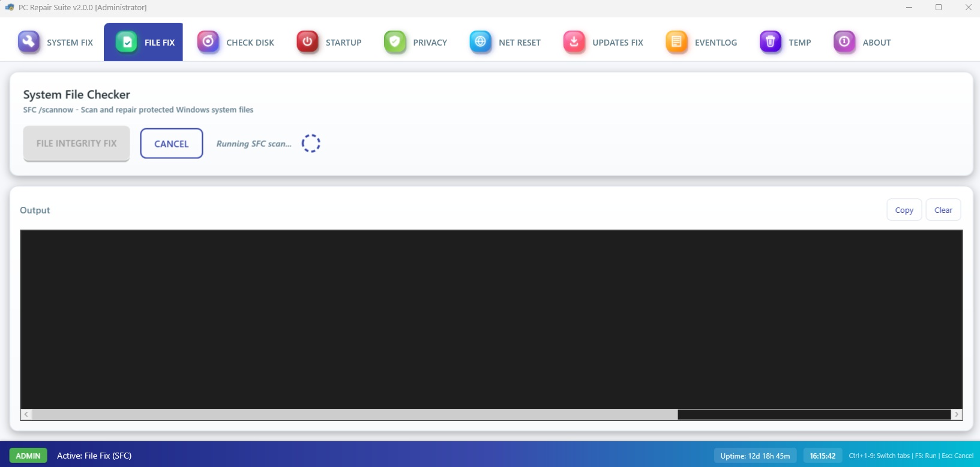Click the output scrollbar right arrow

[957, 414]
